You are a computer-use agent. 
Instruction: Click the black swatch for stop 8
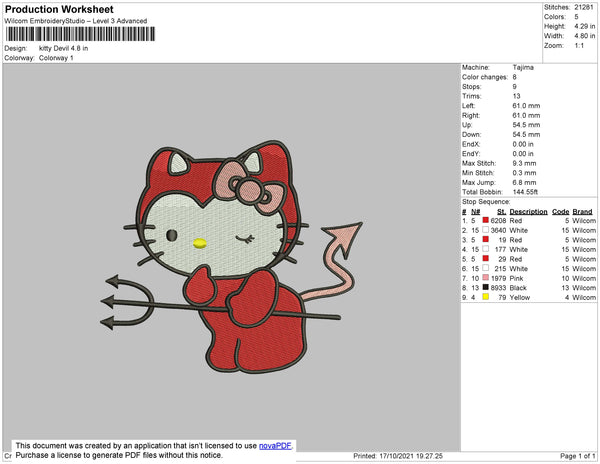click(486, 287)
